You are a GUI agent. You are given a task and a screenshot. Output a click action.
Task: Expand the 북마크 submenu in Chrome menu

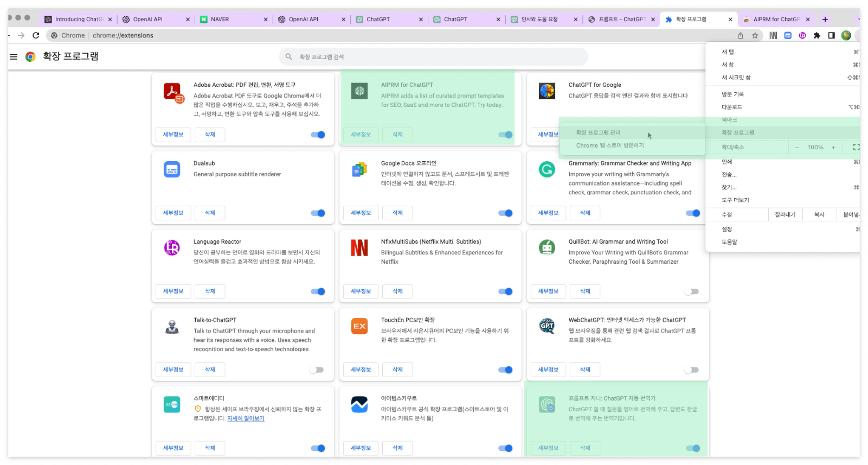click(x=783, y=119)
